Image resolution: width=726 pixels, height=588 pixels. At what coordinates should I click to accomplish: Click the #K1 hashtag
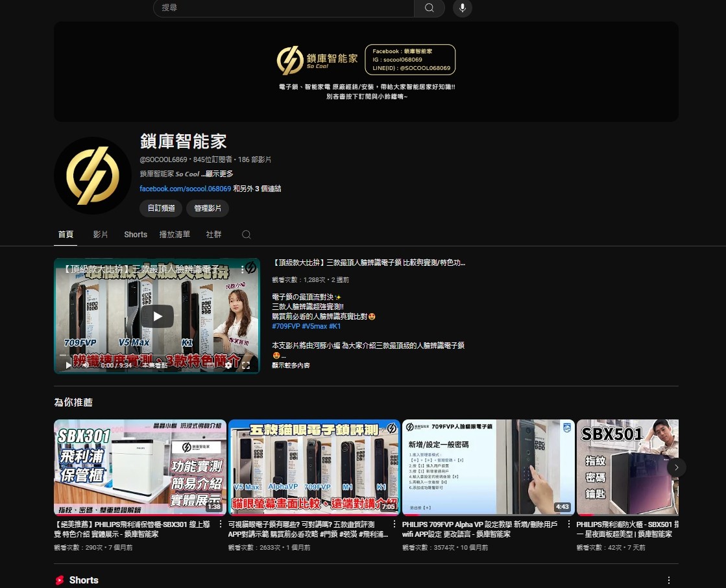click(x=335, y=326)
